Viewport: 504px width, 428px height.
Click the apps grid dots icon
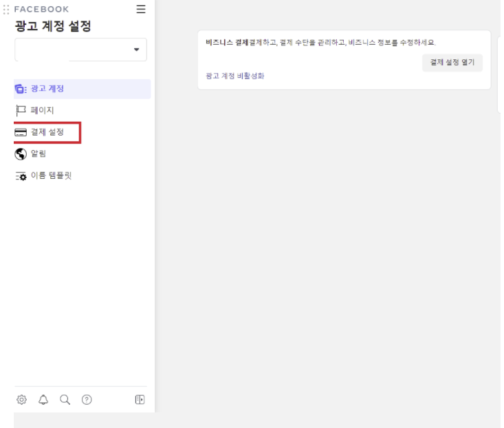click(x=6, y=10)
